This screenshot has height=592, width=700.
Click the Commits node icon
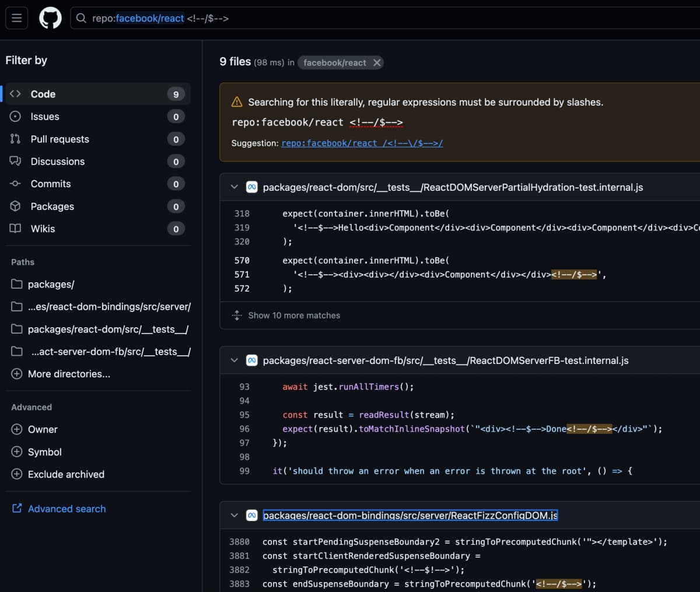[x=16, y=184]
